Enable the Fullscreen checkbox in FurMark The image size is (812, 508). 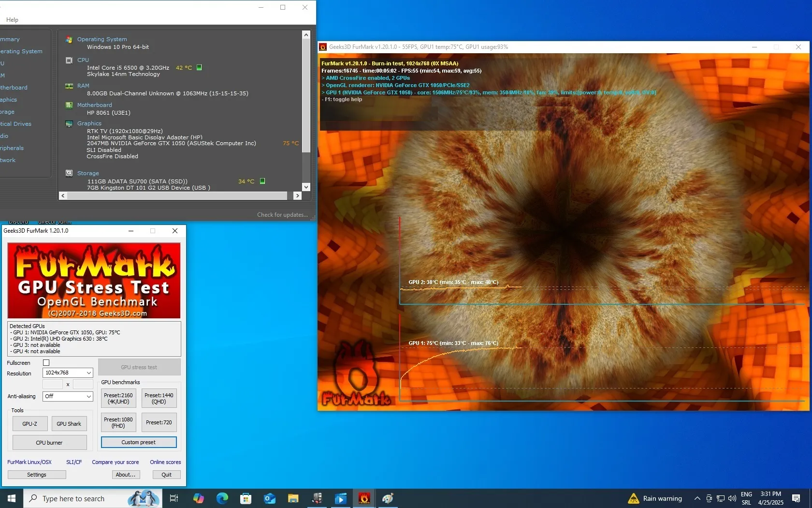[46, 363]
